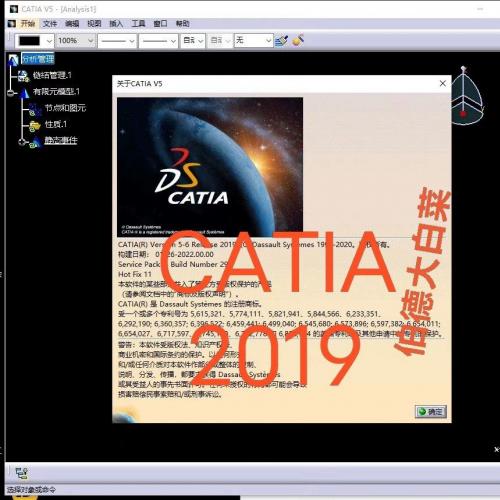
Task: Open the 视图 menu
Action: pos(94,24)
